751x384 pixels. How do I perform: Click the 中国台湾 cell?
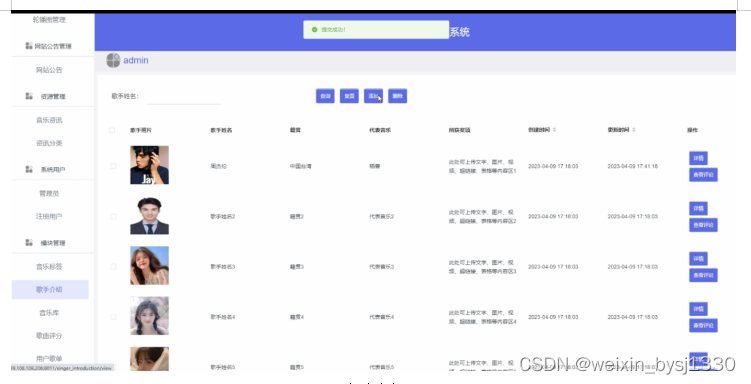point(301,166)
